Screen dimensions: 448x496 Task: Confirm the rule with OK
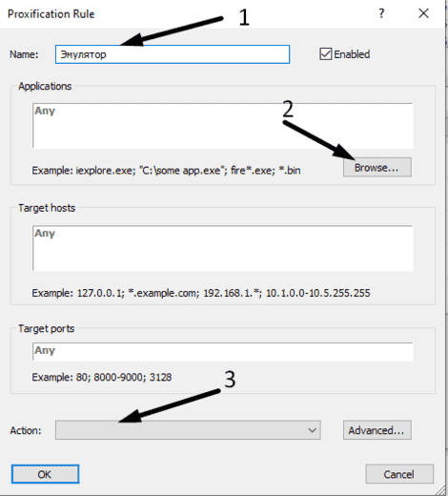[45, 474]
